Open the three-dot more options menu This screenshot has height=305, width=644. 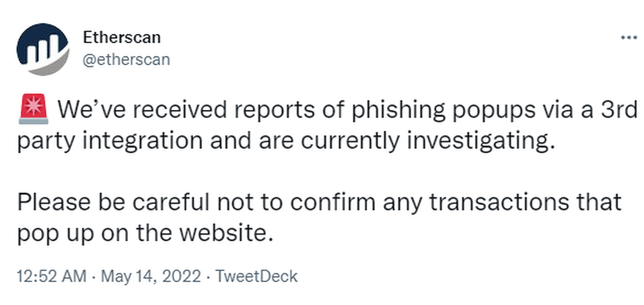(x=628, y=38)
